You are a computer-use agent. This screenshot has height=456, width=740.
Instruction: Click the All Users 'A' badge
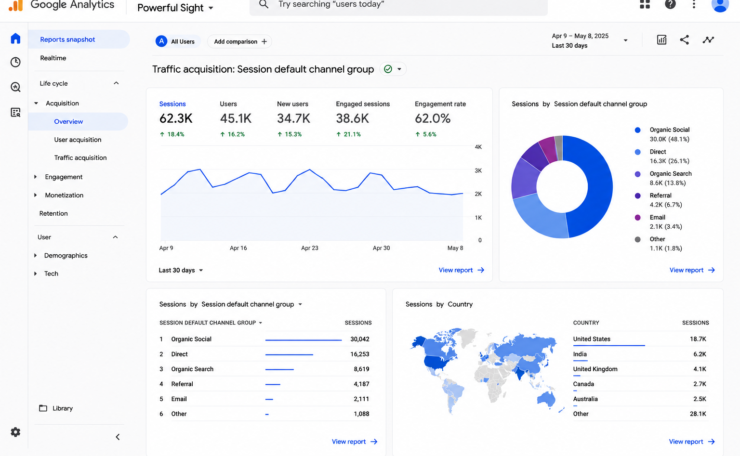161,42
